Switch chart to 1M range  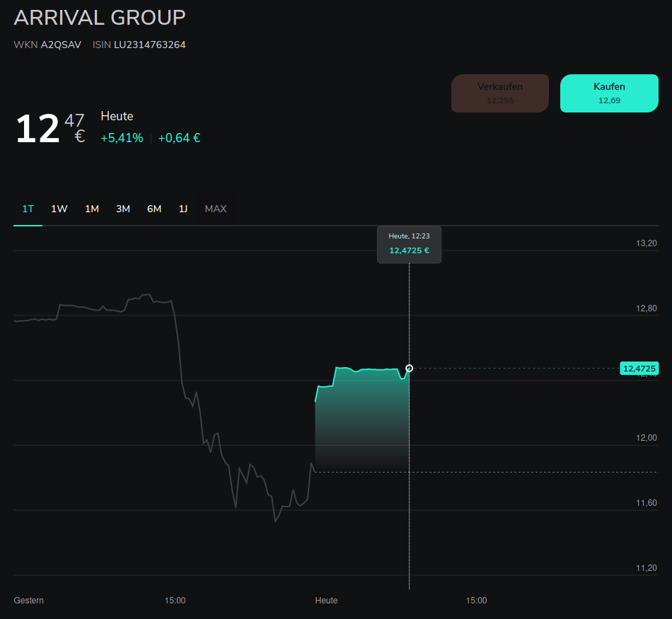92,209
